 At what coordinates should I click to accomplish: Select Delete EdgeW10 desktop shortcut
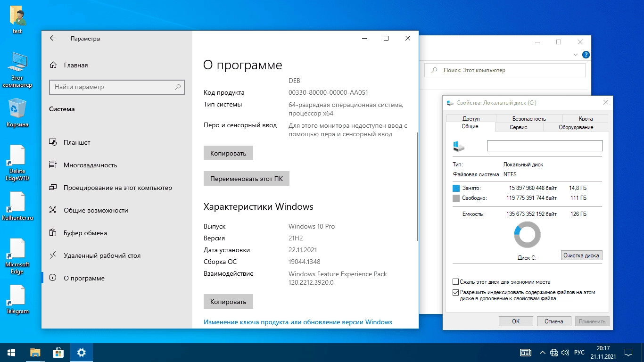[x=17, y=163]
